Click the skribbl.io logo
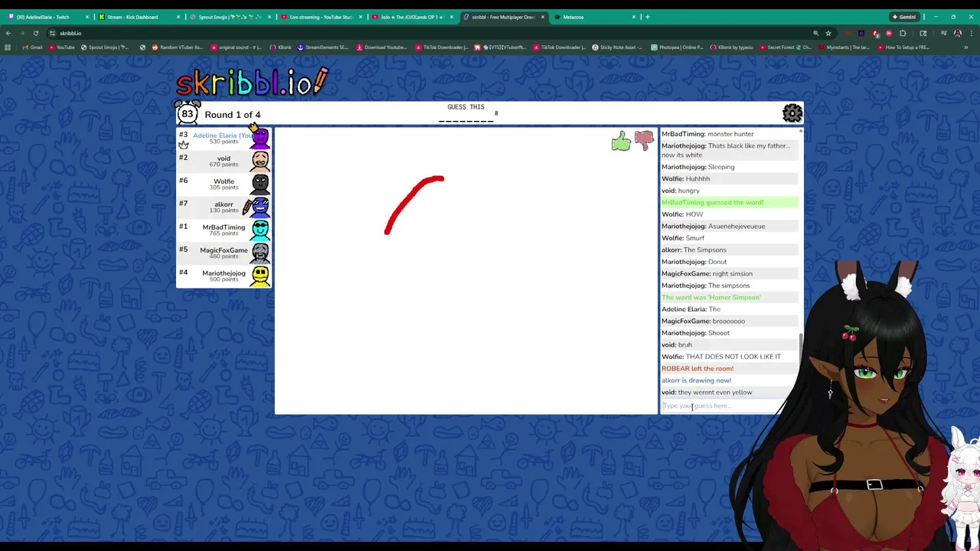The image size is (980, 551). click(253, 81)
